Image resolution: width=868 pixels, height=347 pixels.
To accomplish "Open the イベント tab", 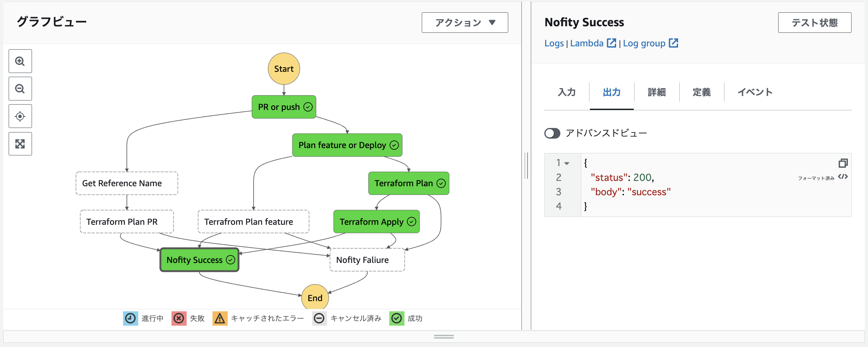I will pos(755,92).
